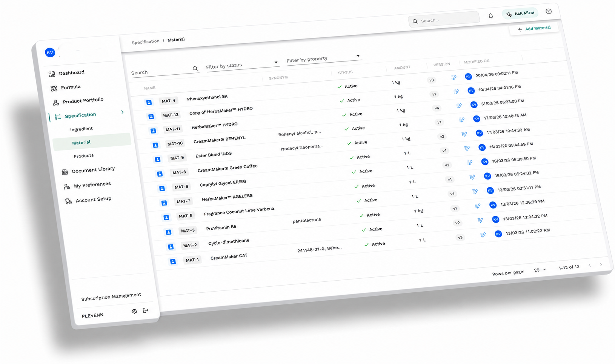Viewport: 615px width, 364px height.
Task: Click the settings gear beside PLEVENN
Action: 134,311
